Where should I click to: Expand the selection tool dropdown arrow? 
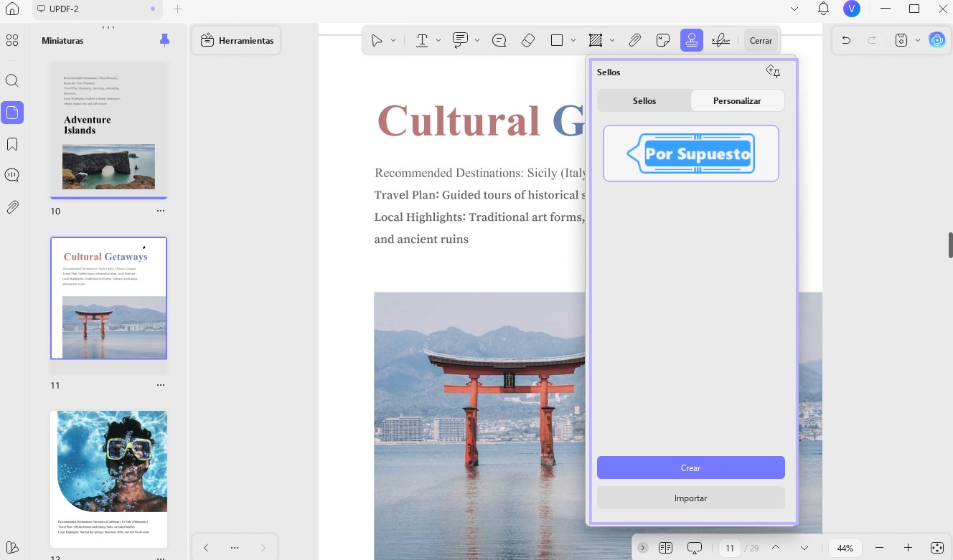pyautogui.click(x=393, y=41)
